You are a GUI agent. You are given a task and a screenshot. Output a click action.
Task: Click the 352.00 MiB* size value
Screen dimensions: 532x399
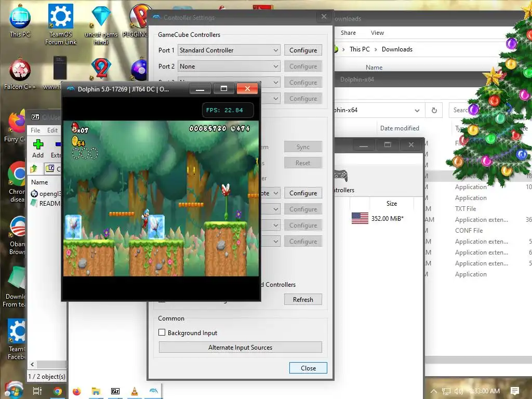[388, 219]
